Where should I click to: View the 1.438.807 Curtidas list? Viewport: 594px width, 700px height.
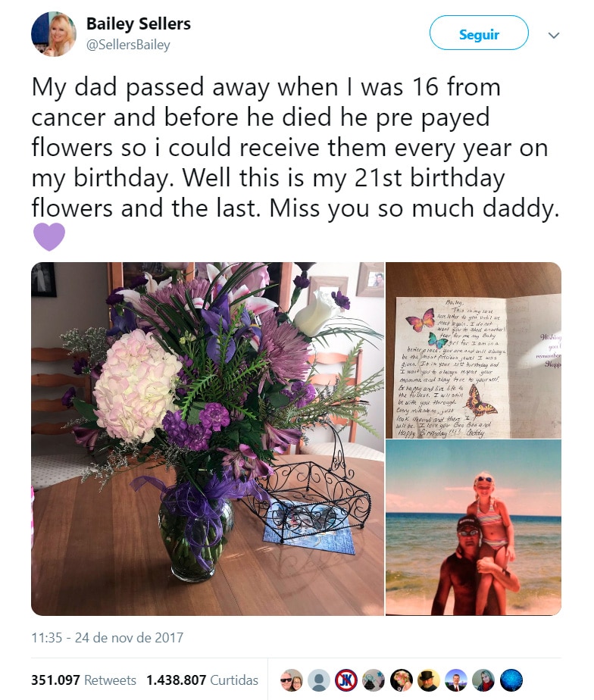[x=202, y=680]
